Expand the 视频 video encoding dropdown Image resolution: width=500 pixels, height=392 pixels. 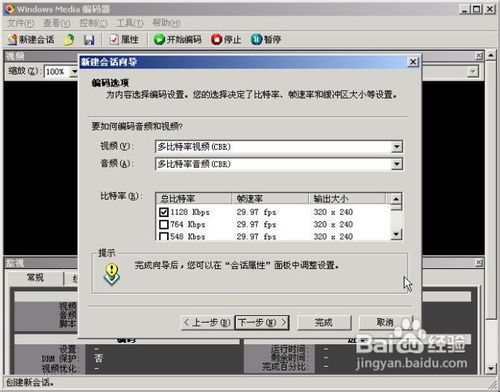coord(397,147)
